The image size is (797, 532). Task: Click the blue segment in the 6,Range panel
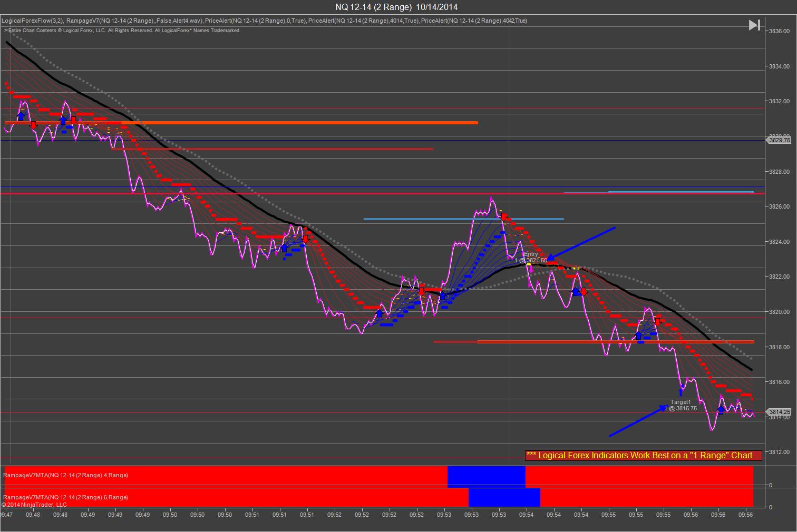[504, 498]
